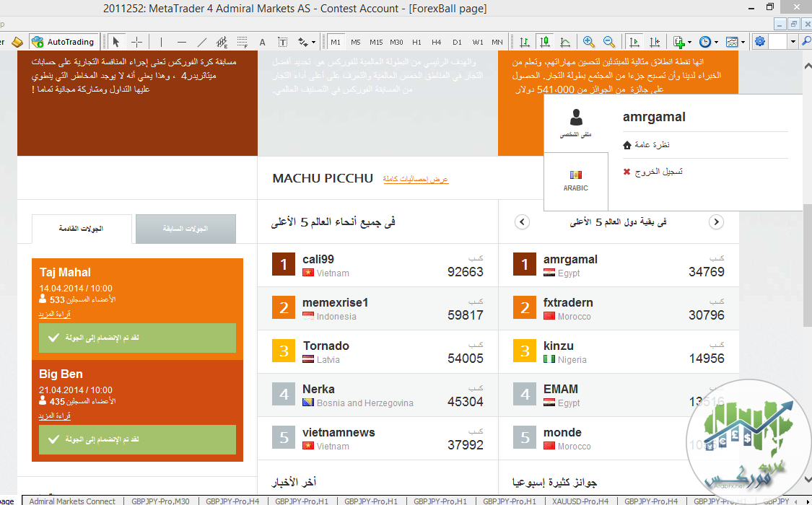Image resolution: width=812 pixels, height=505 pixels.
Task: Switch to Admiral Markets Connect tab
Action: pyautogui.click(x=72, y=501)
